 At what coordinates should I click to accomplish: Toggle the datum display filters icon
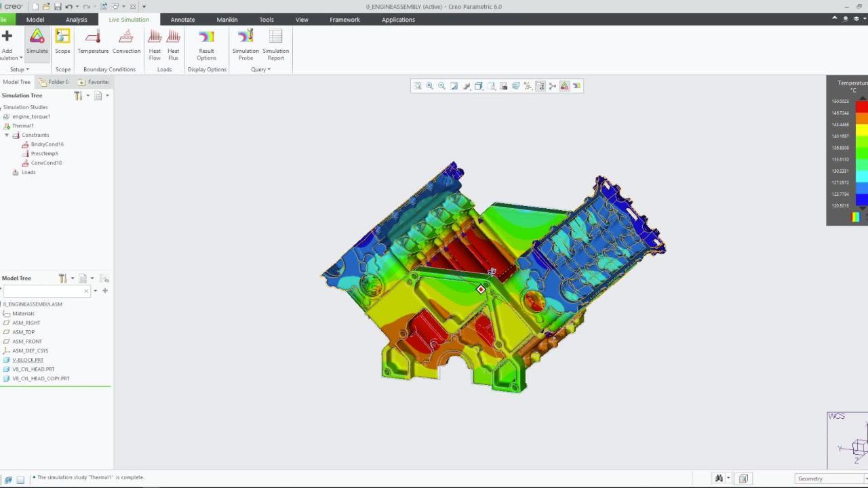(528, 86)
